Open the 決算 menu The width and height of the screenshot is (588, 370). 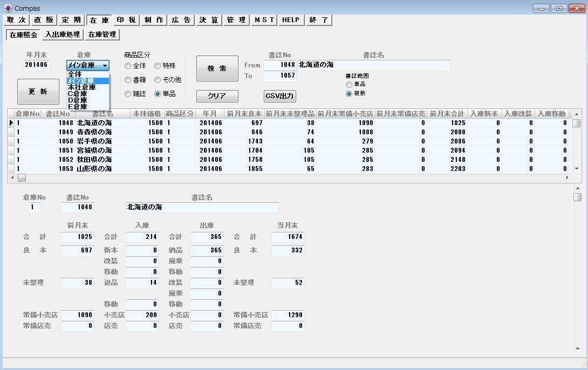(x=209, y=20)
